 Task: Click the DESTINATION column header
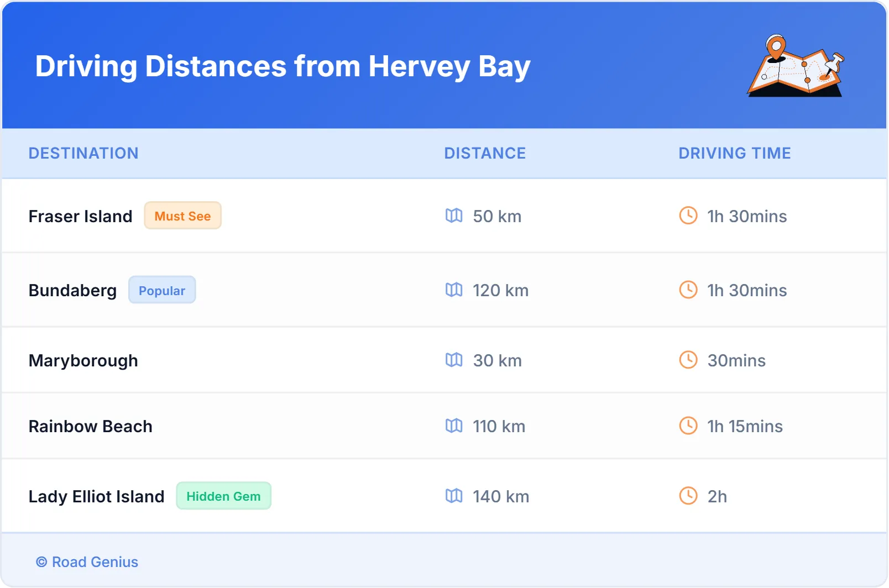[x=83, y=153]
